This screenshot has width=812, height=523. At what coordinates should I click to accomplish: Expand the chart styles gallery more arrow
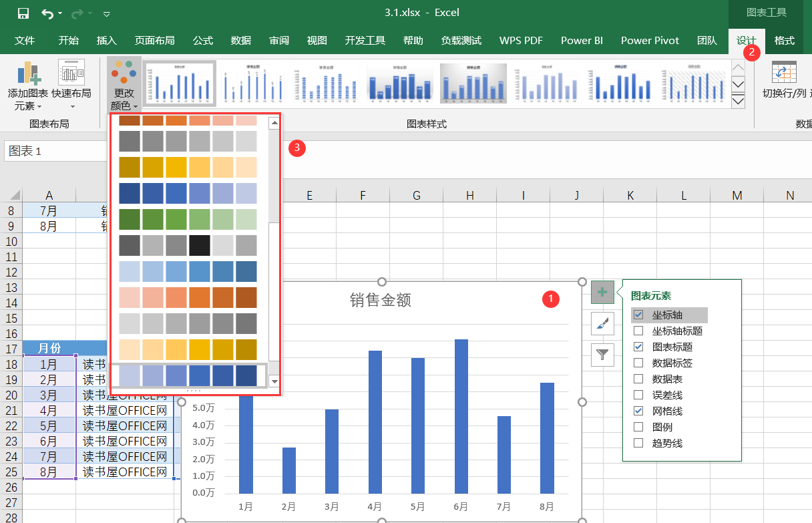pos(738,102)
